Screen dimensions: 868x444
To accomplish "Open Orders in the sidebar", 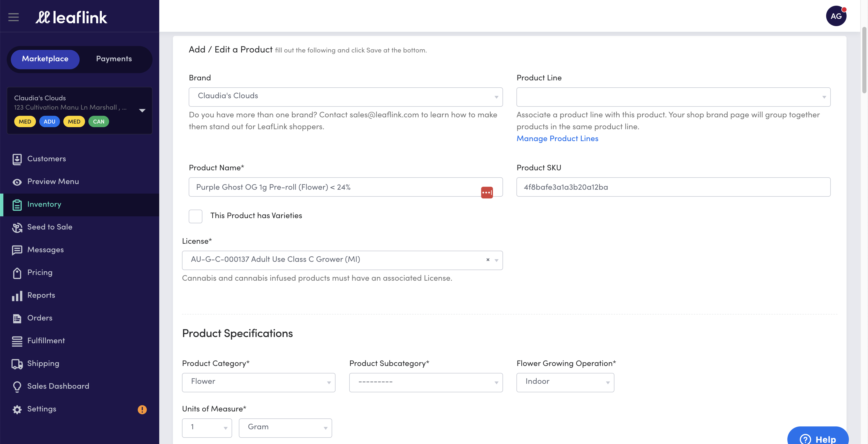I will [80, 318].
